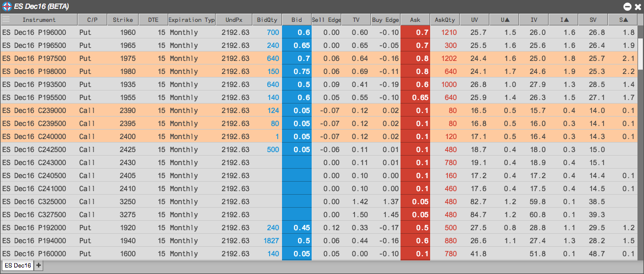
Task: Click UV value 84.7
Action: (x=479, y=215)
